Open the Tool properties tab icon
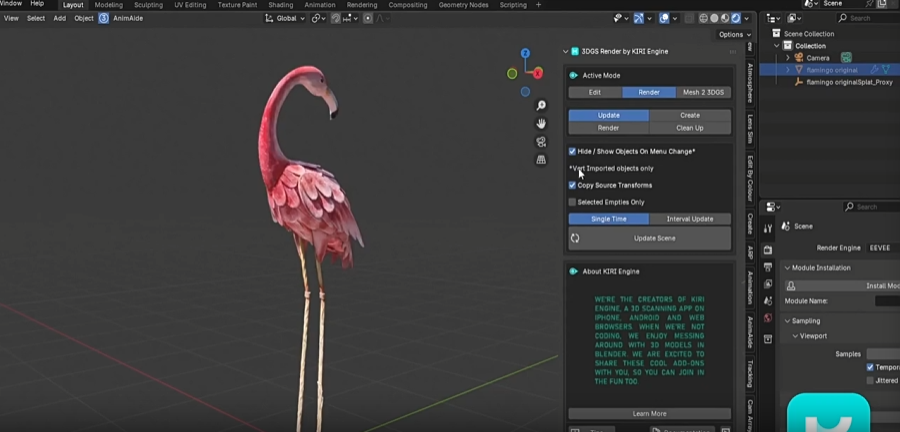This screenshot has height=432, width=900. pyautogui.click(x=768, y=229)
